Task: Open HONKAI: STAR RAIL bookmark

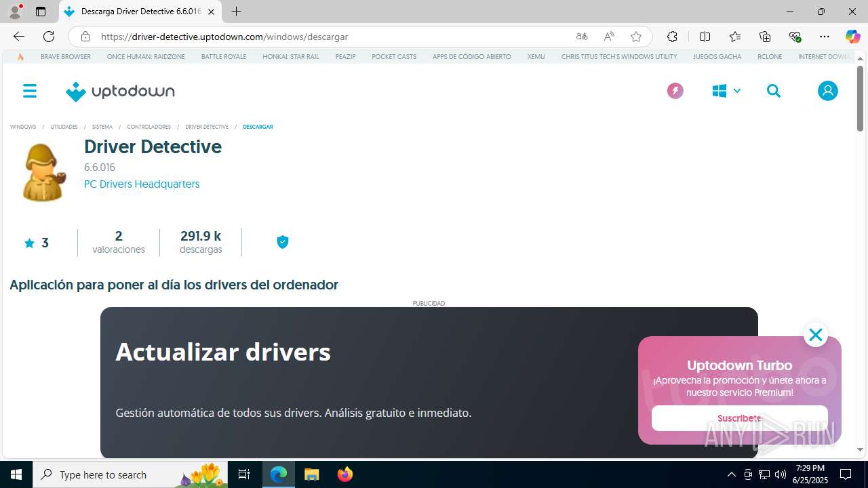Action: tap(291, 57)
